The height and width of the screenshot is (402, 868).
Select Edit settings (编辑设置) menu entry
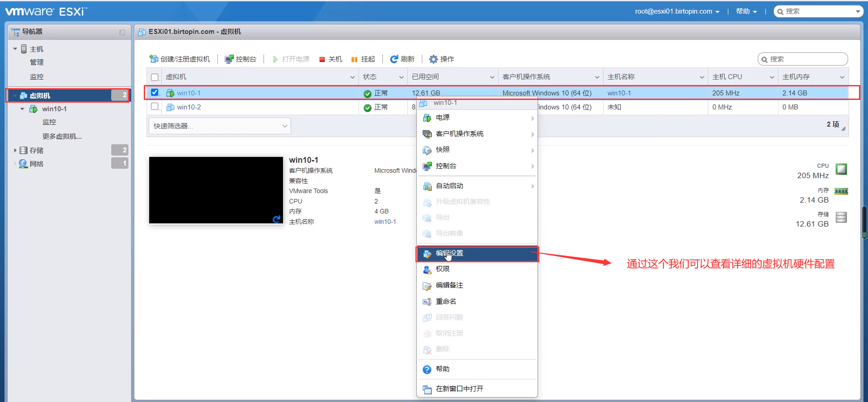click(477, 254)
